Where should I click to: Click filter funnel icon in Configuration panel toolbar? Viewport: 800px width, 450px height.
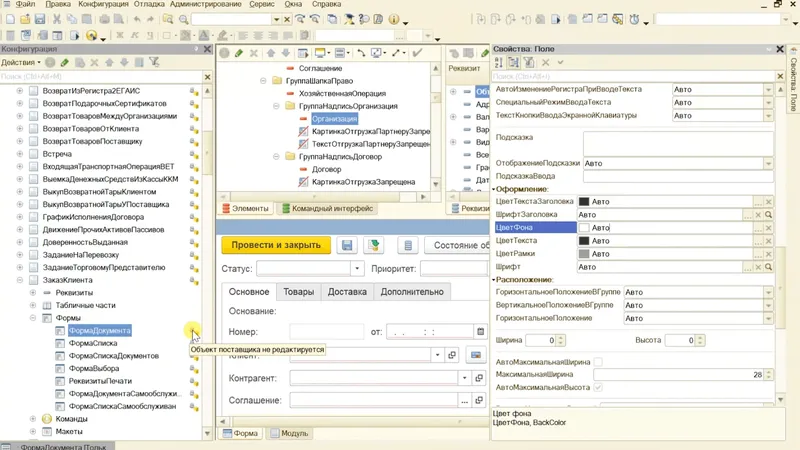[x=154, y=62]
